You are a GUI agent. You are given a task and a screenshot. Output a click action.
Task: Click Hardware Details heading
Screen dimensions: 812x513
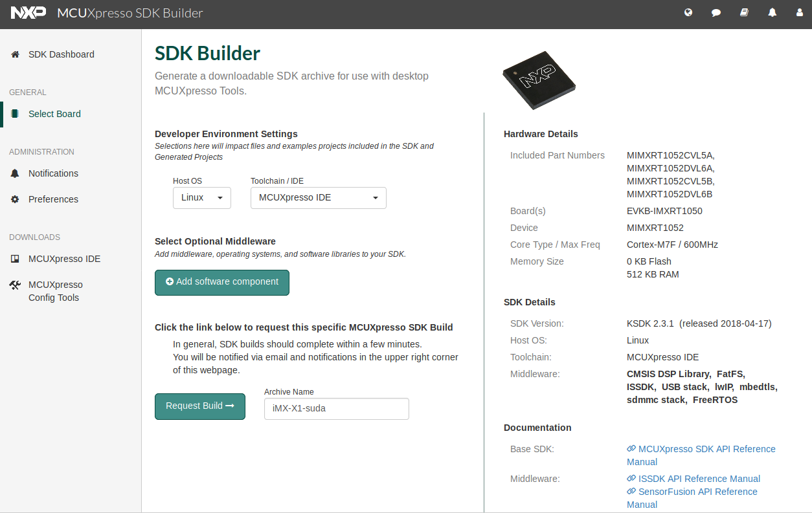(x=541, y=134)
